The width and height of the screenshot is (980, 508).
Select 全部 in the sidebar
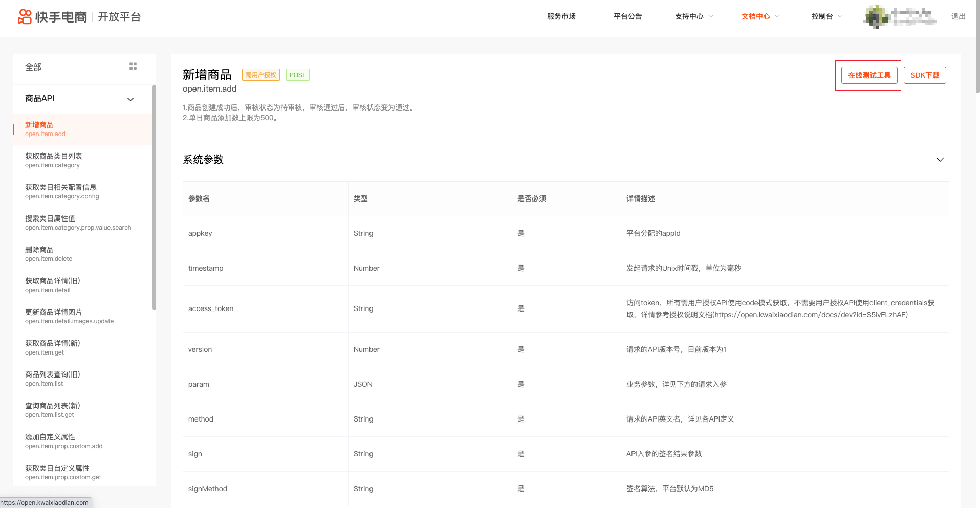[33, 67]
